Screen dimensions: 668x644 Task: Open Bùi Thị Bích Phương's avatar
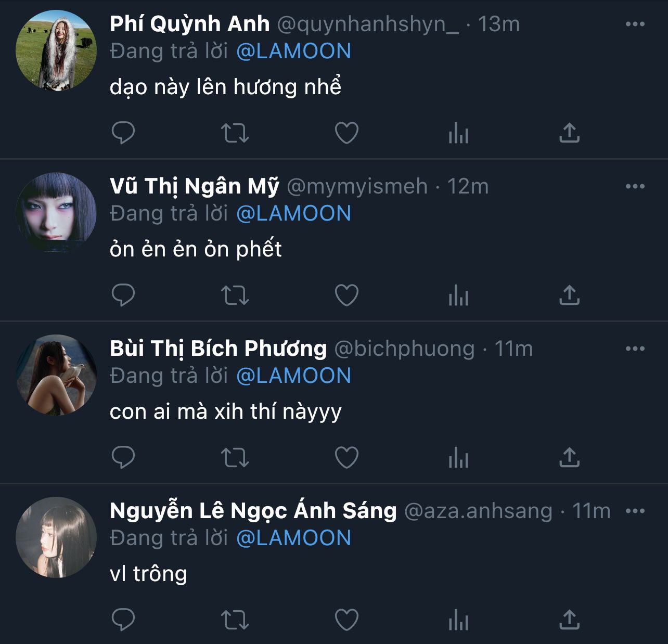[x=56, y=375]
